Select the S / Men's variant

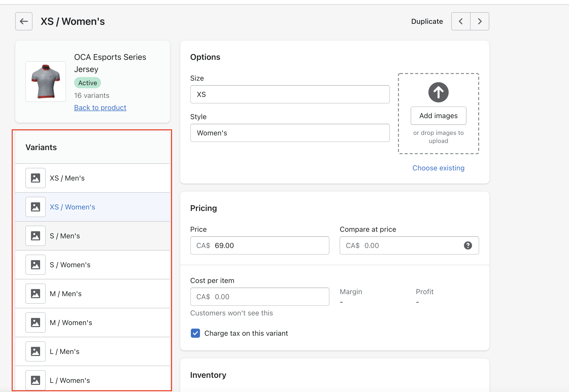[65, 236]
